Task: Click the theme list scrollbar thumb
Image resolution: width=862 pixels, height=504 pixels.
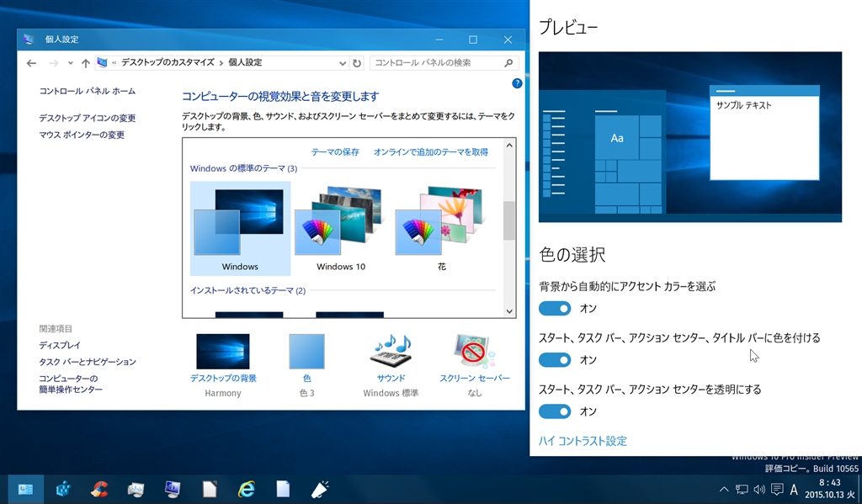Action: point(509,220)
